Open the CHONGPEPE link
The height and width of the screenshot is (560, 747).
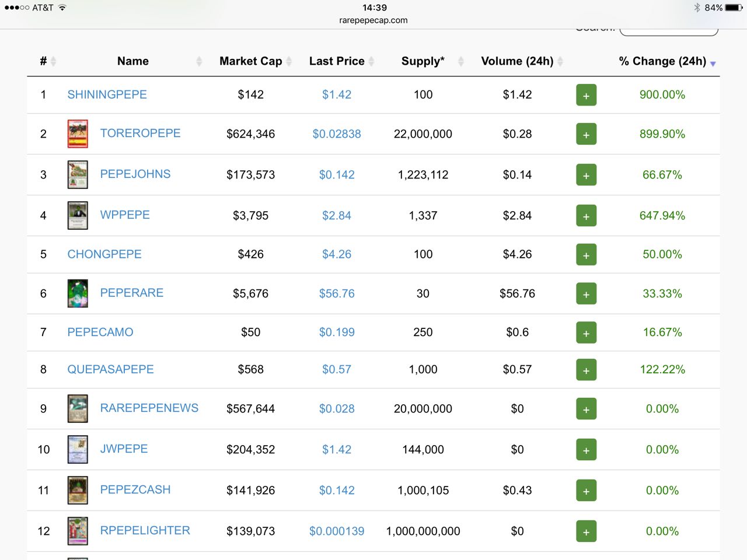click(x=104, y=254)
